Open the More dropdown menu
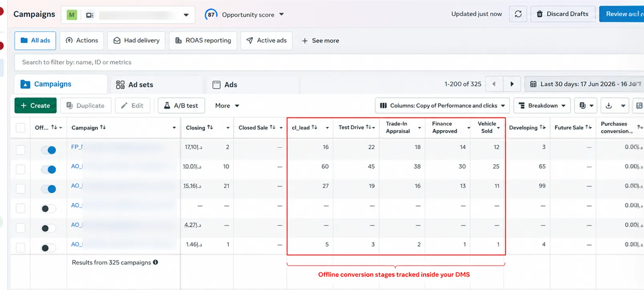The image size is (644, 290). coord(227,106)
